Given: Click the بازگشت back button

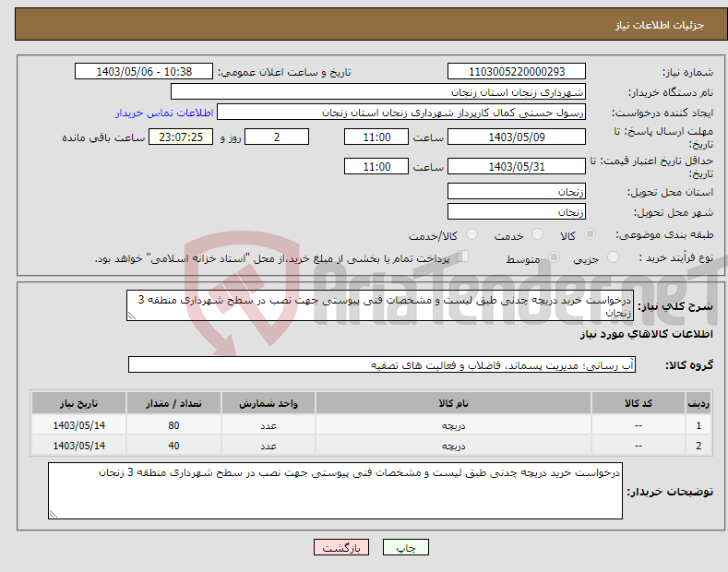Looking at the screenshot, I should coord(341,547).
